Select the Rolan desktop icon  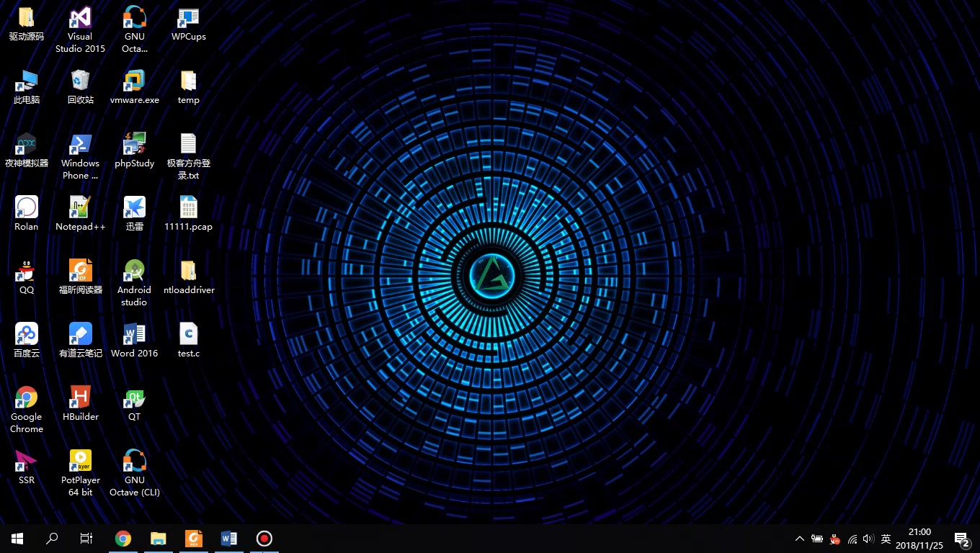point(27,208)
